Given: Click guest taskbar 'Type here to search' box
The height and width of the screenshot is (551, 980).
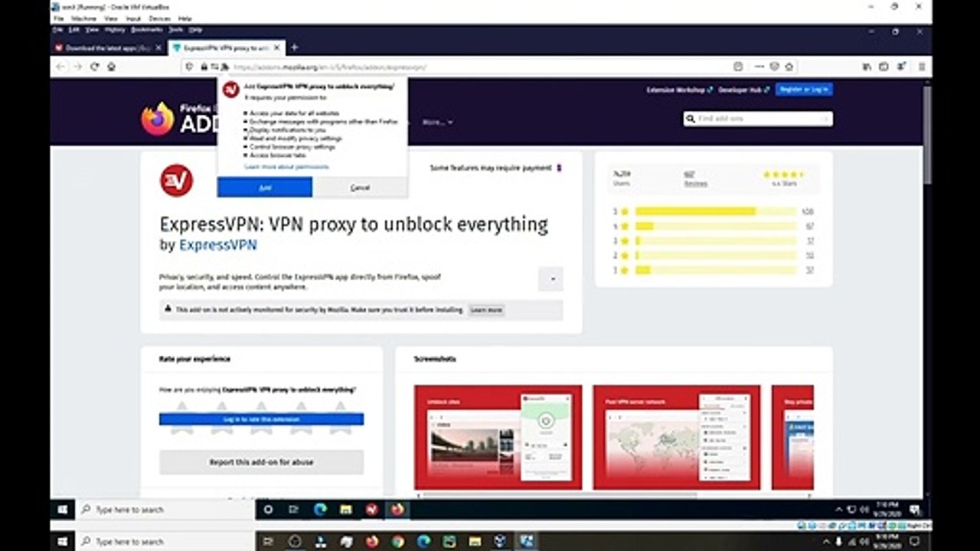Looking at the screenshot, I should click(x=165, y=510).
